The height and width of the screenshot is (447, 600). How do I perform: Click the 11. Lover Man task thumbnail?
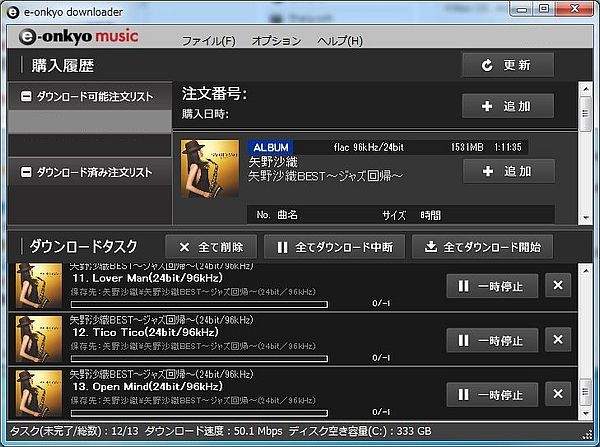(39, 285)
